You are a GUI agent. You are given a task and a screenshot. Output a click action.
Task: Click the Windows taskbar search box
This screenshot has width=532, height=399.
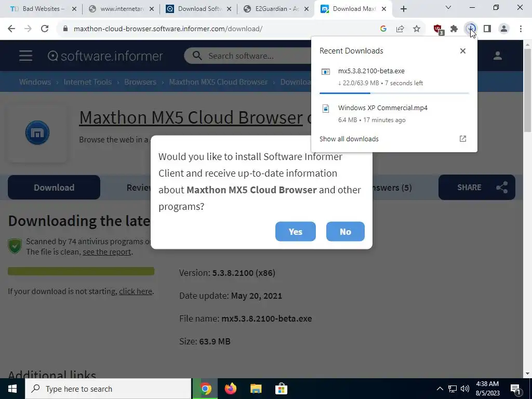click(x=108, y=389)
